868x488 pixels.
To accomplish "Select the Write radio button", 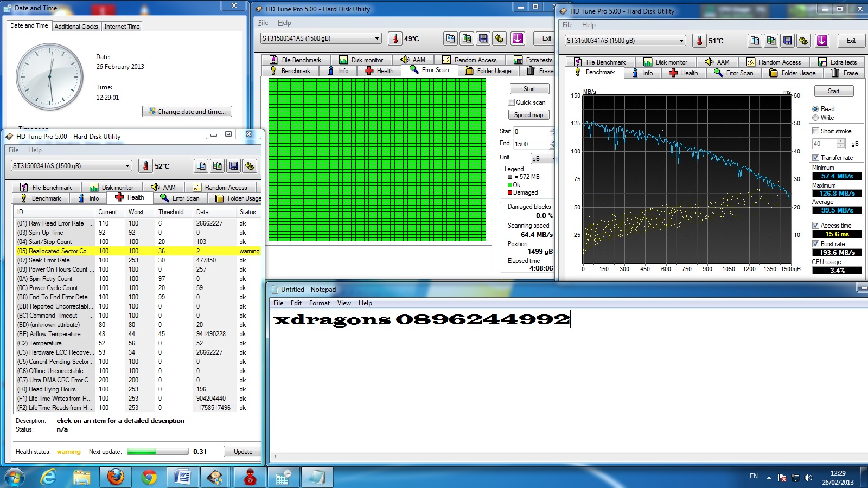I will pos(815,118).
